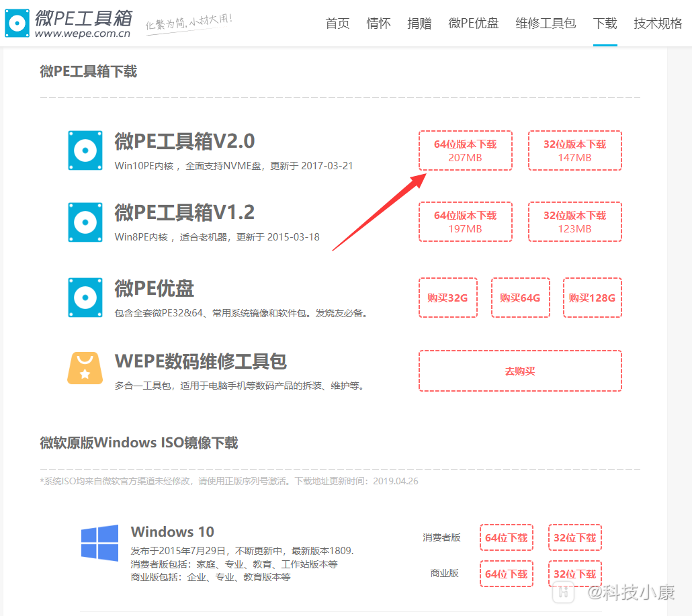Download Windows 10 消费者版 32位
This screenshot has width=692, height=616.
[x=575, y=538]
